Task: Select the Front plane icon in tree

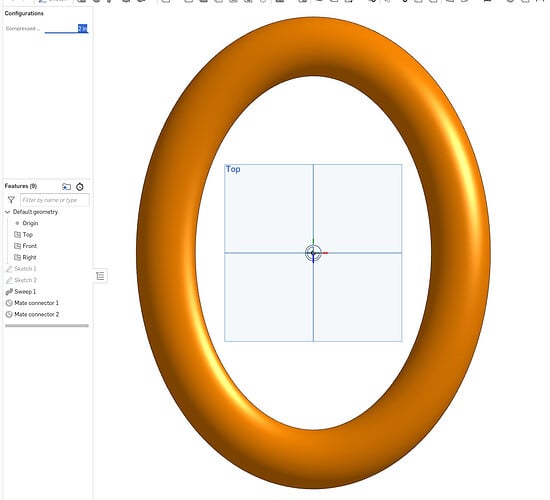Action: click(17, 246)
